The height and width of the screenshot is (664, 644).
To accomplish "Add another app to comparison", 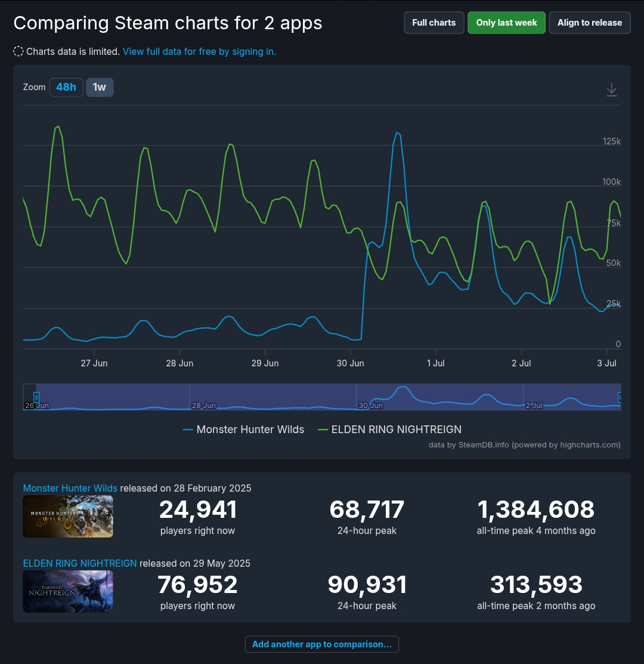I will 322,644.
